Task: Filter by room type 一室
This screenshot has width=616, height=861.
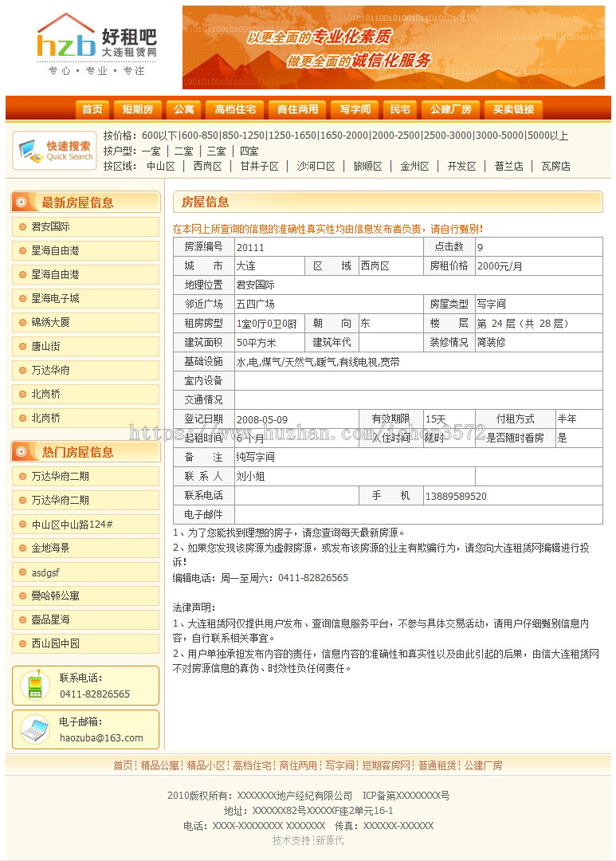Action: [151, 151]
